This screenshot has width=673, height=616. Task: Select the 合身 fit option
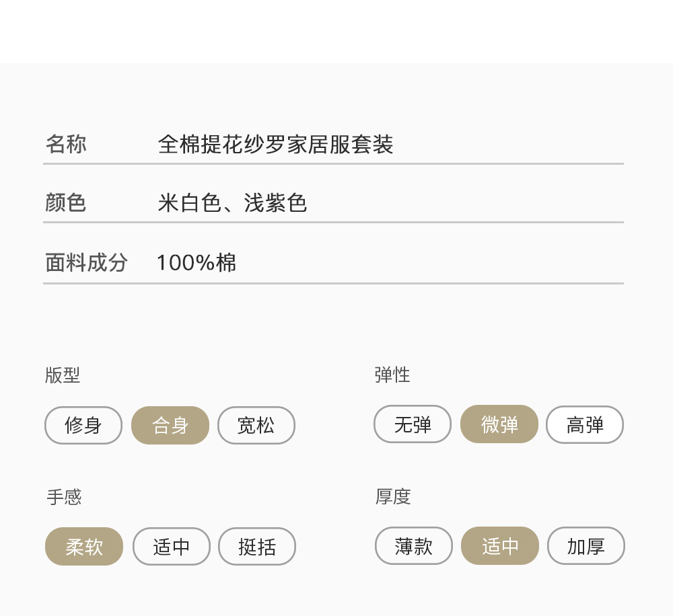pyautogui.click(x=170, y=426)
